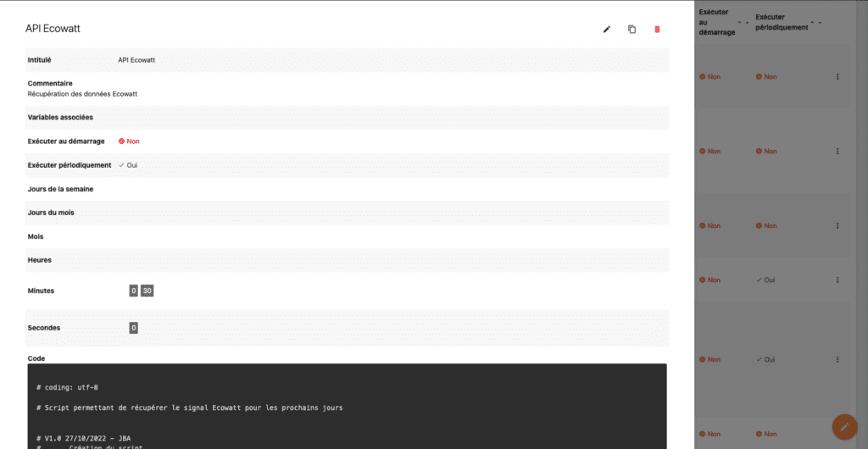
Task: Click the first row's Non under Exécuter périodiquement
Action: point(766,77)
